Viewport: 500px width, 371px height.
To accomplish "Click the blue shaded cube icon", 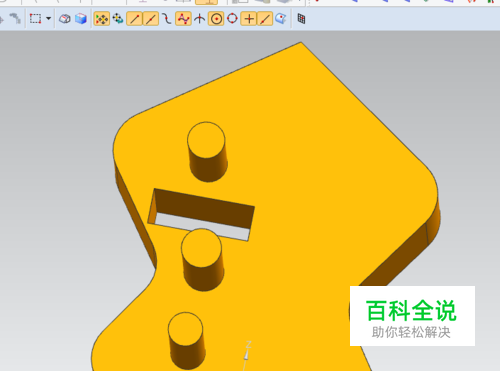I will [x=81, y=19].
